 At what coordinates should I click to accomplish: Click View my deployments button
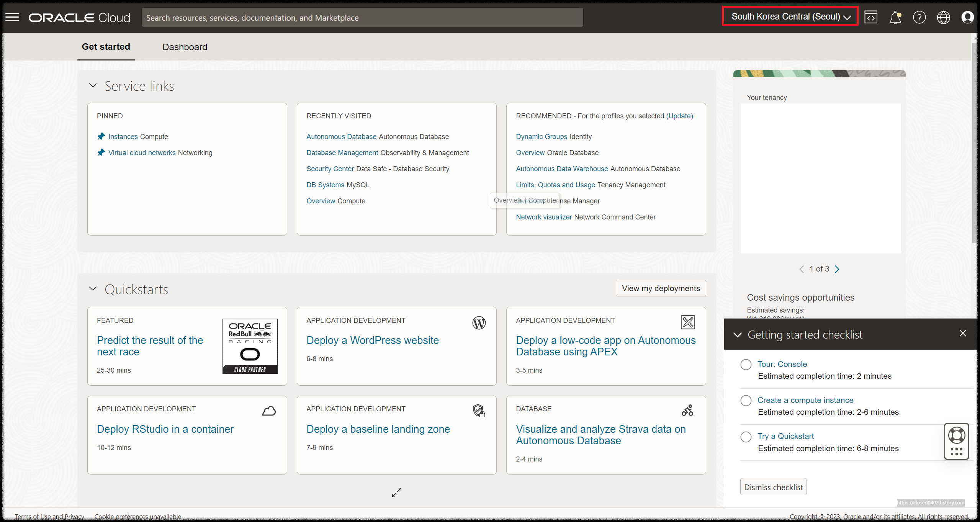click(661, 288)
